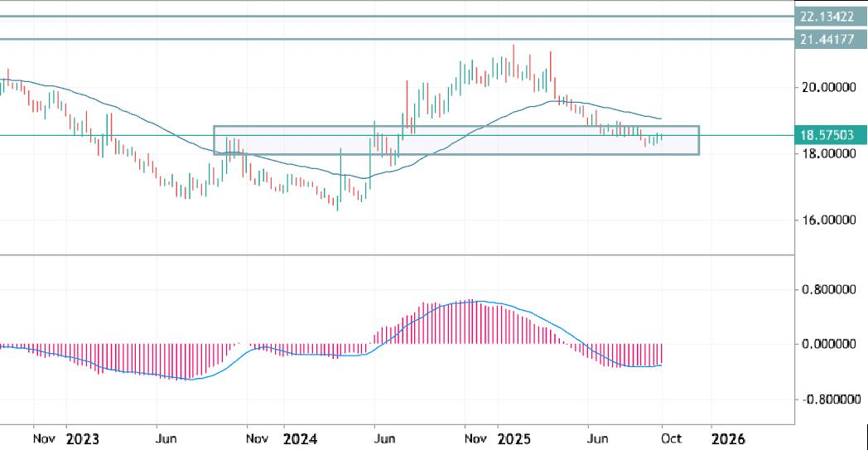Select the 21.44177 price level label
The width and height of the screenshot is (868, 450).
pyautogui.click(x=830, y=39)
